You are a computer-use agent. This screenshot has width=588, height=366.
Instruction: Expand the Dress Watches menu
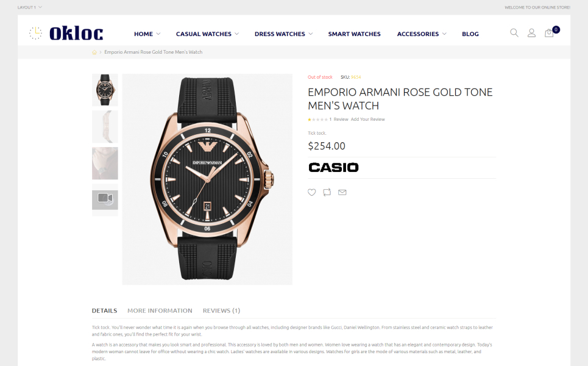pos(283,34)
